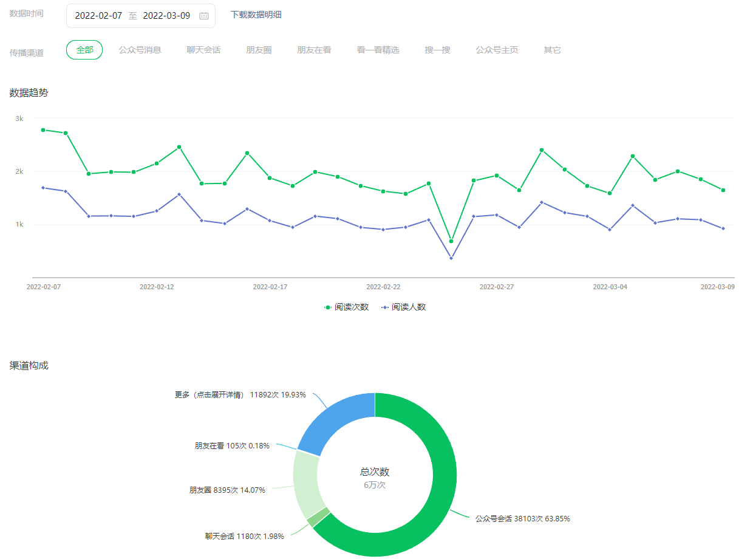Viewport: 756px width, 559px height.
Task: Open end date 2022-03-09 field
Action: coord(166,16)
